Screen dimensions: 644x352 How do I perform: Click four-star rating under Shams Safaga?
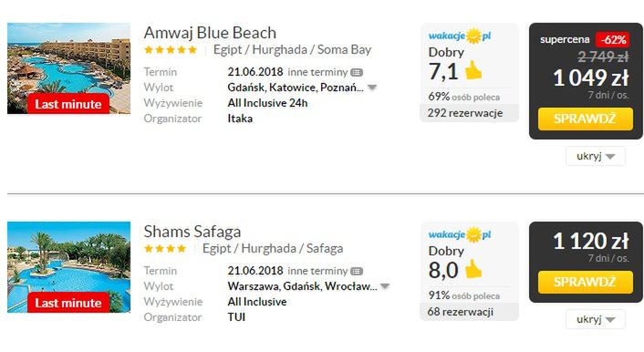coord(165,249)
